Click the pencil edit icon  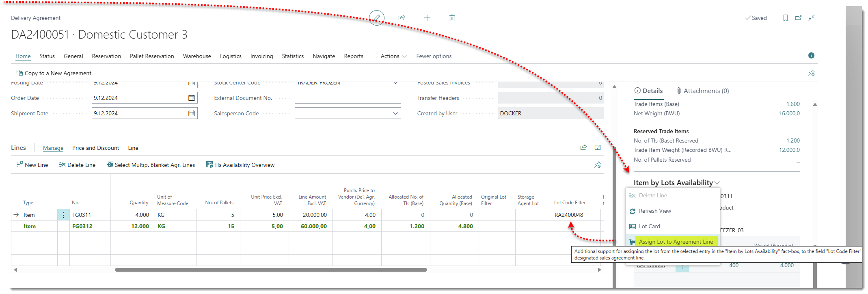377,18
